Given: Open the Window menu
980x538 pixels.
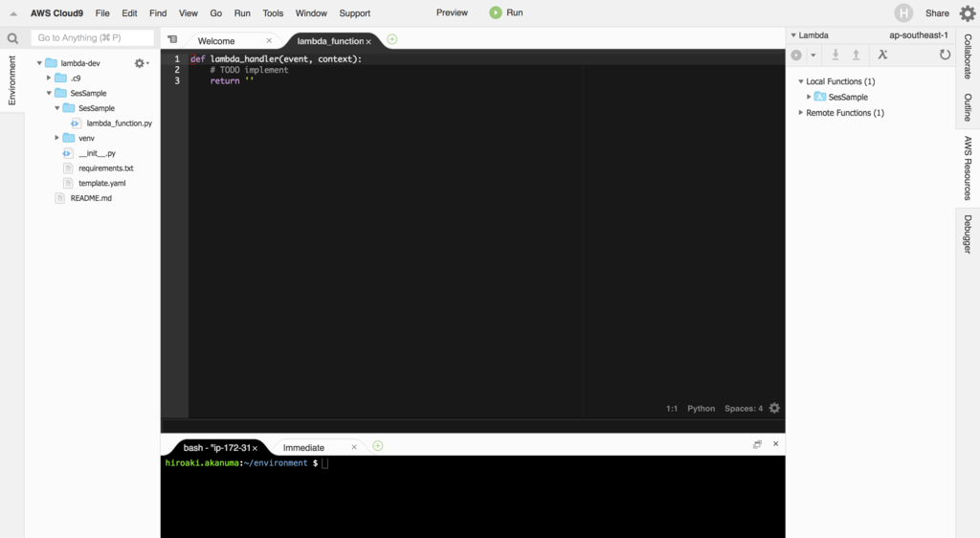Looking at the screenshot, I should point(311,13).
